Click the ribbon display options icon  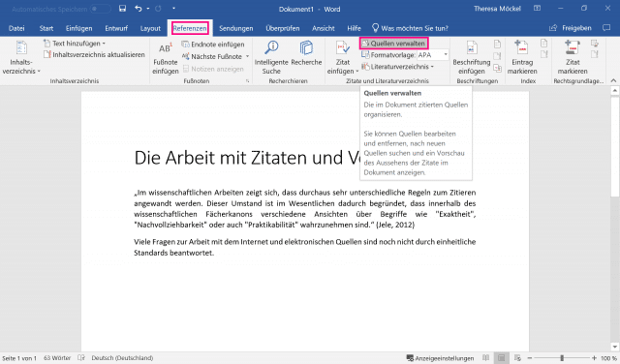click(537, 9)
